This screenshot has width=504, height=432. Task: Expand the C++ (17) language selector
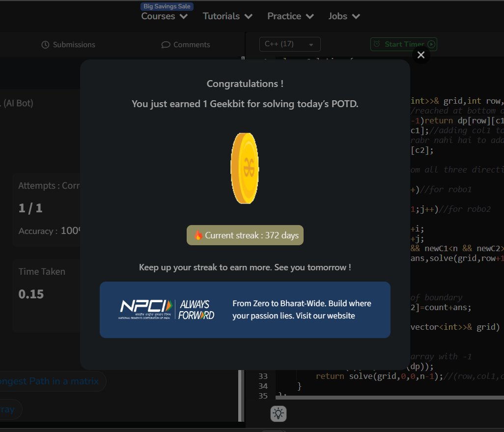click(x=290, y=44)
